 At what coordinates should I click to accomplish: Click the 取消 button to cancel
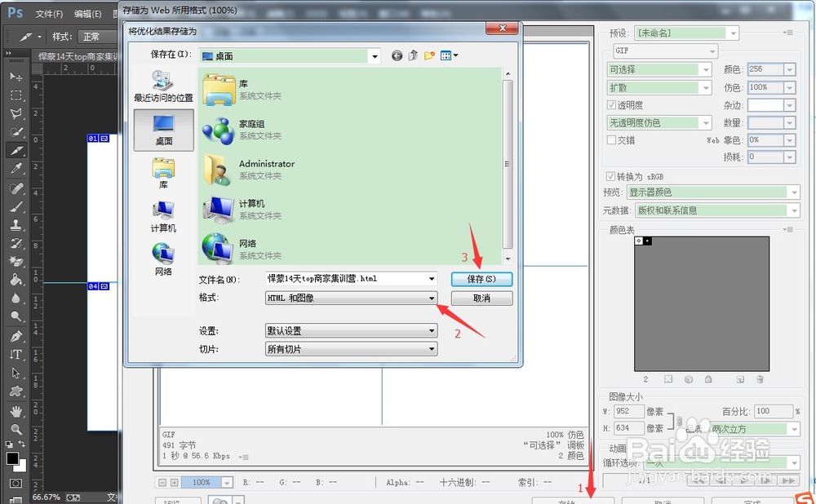[x=482, y=298]
